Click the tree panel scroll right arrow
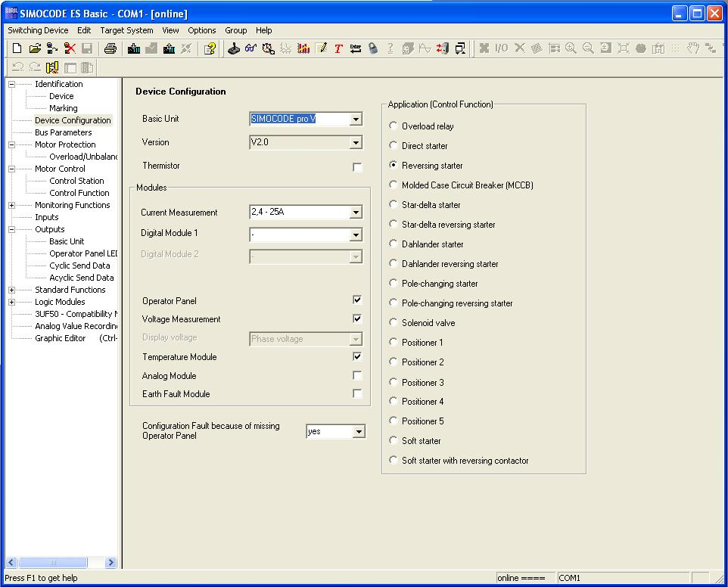Viewport: 728px width, 587px height. 110,562
